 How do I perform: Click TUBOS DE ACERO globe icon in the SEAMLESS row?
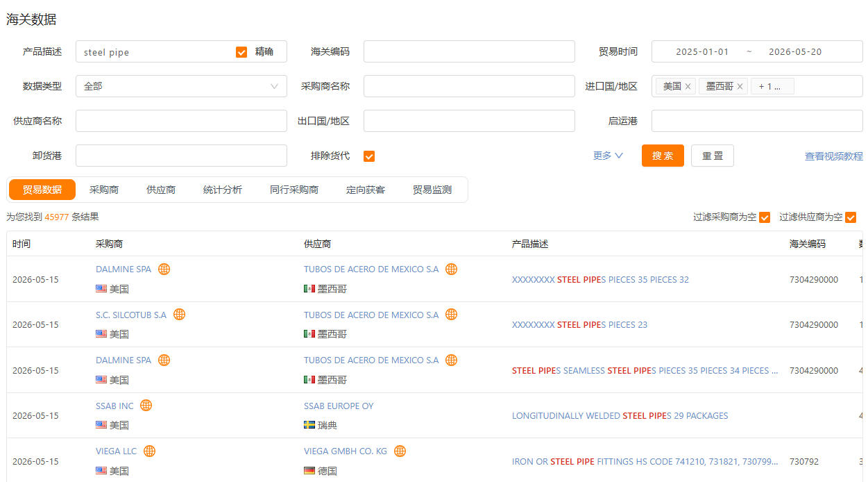pyautogui.click(x=451, y=360)
